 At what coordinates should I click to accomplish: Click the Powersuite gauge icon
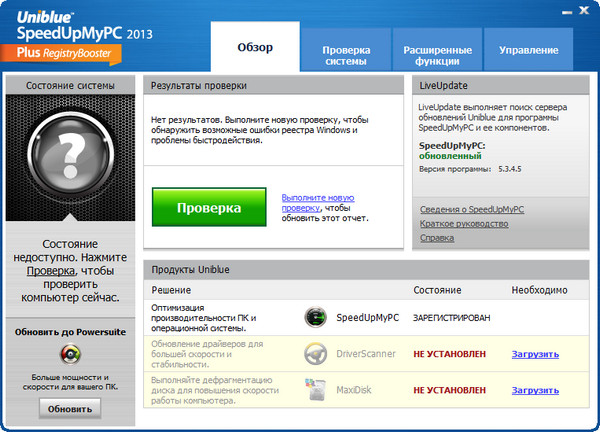[70, 354]
